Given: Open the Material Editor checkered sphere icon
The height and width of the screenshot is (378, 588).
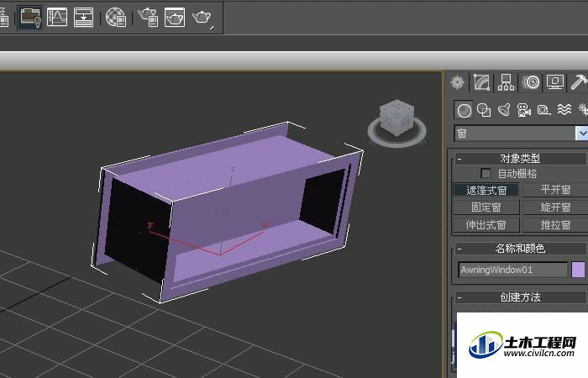Looking at the screenshot, I should [x=116, y=18].
